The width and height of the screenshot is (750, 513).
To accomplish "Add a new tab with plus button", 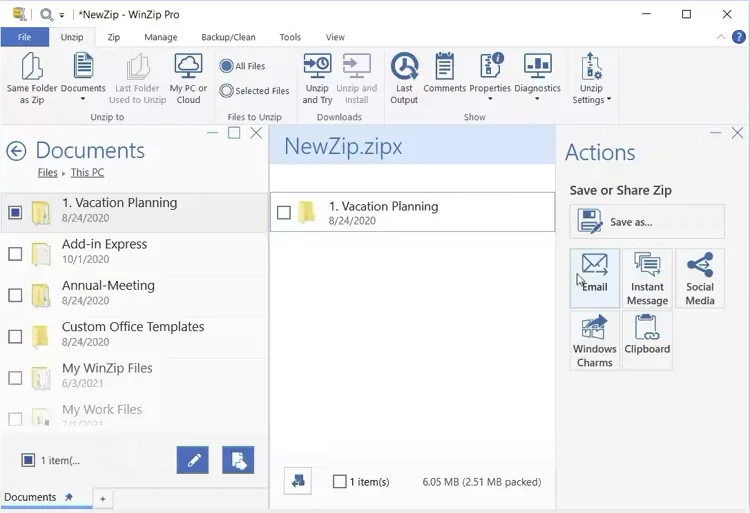I will [102, 499].
